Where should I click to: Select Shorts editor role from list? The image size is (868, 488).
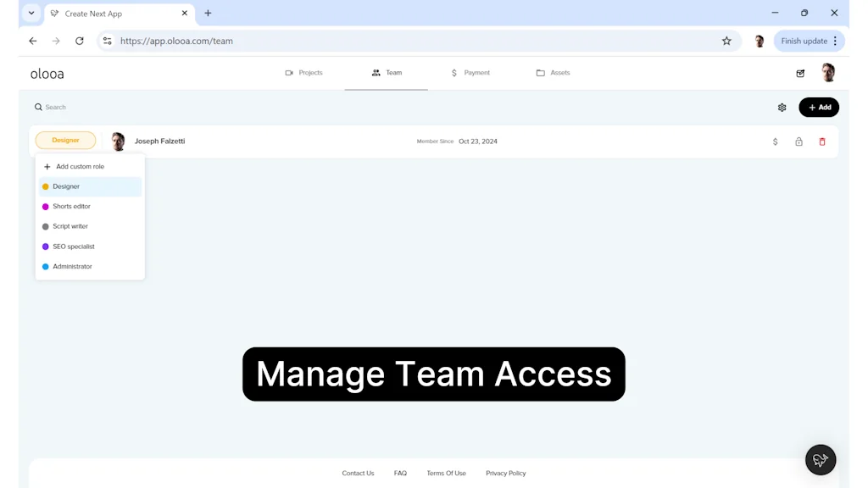71,207
